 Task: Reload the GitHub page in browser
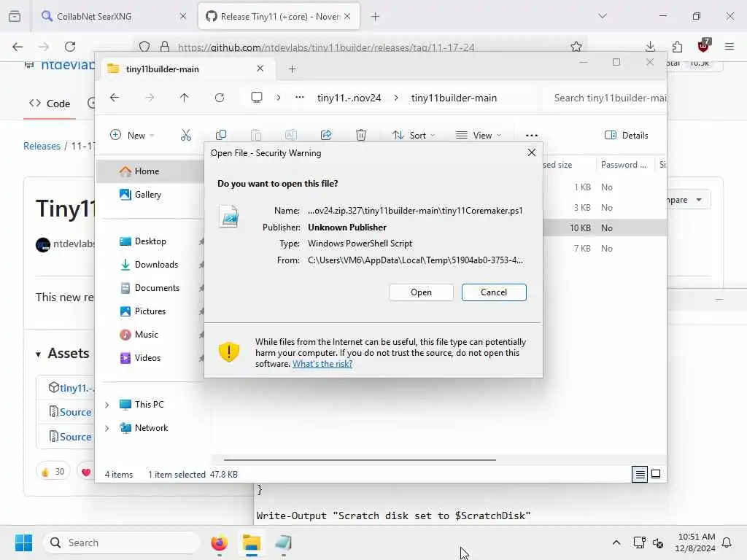[x=70, y=47]
